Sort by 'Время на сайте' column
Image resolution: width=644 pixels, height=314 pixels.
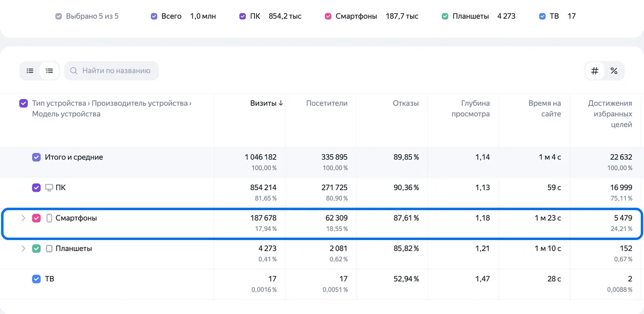tap(545, 108)
